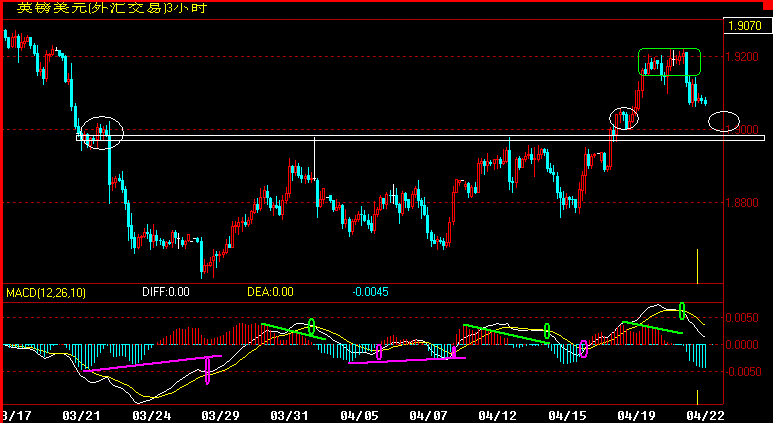
Task: Click the 0.0000 MACD axis label
Action: coord(742,345)
